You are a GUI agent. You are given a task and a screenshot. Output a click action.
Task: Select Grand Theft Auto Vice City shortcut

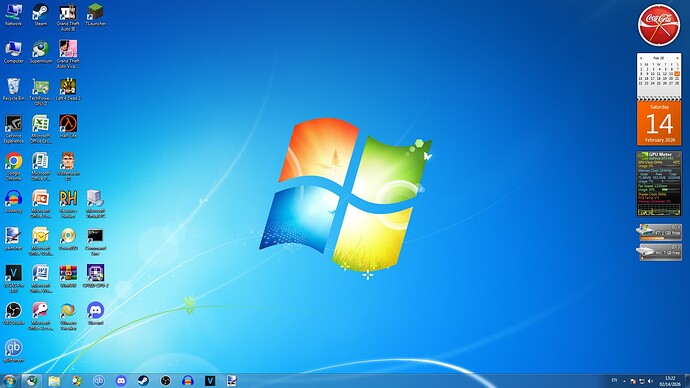coord(68,55)
